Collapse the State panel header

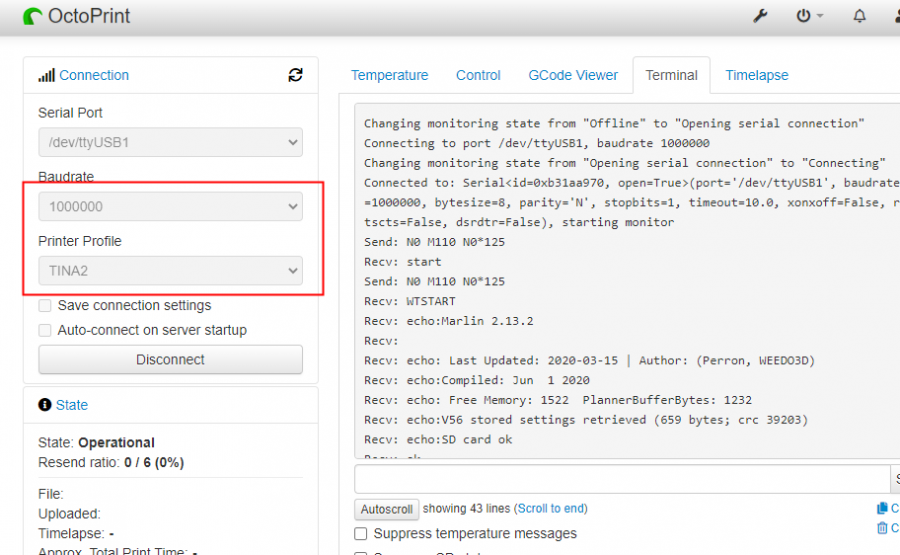[x=72, y=405]
